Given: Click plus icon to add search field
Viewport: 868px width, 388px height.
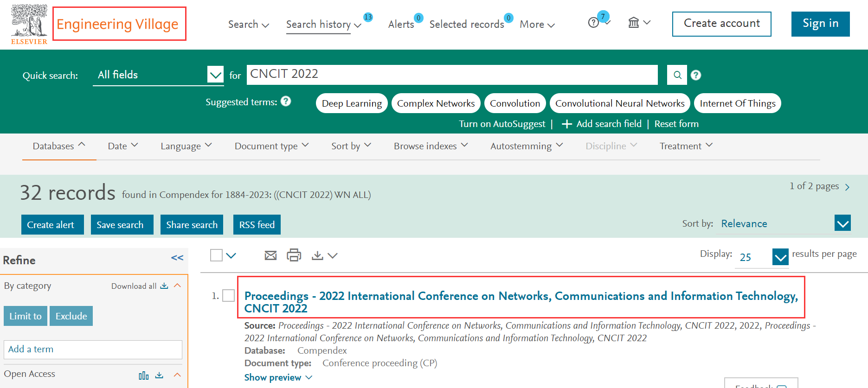Looking at the screenshot, I should [566, 124].
